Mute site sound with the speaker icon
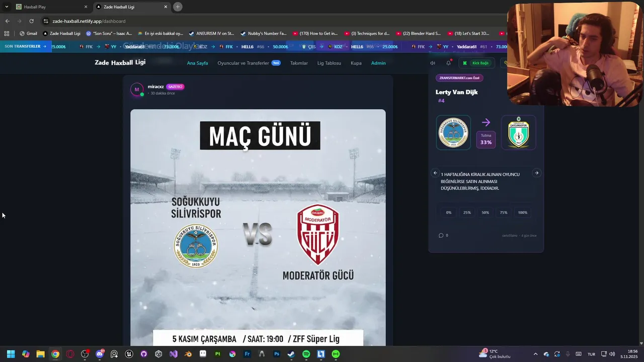 [433, 63]
